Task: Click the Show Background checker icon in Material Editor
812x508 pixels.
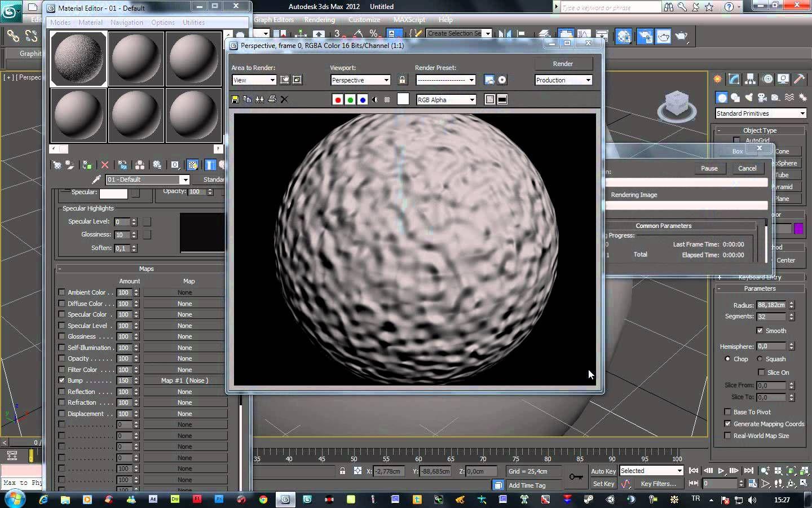Action: pyautogui.click(x=193, y=165)
